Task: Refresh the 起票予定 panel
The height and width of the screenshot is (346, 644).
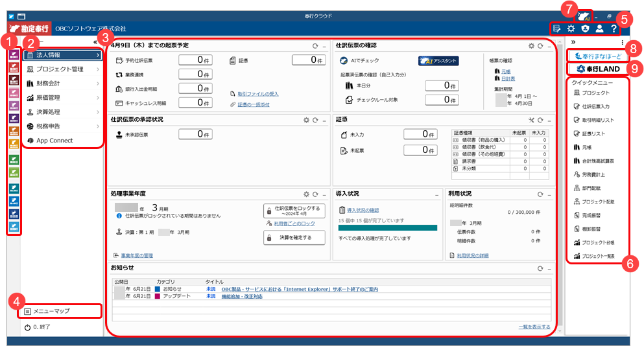Action: click(315, 46)
